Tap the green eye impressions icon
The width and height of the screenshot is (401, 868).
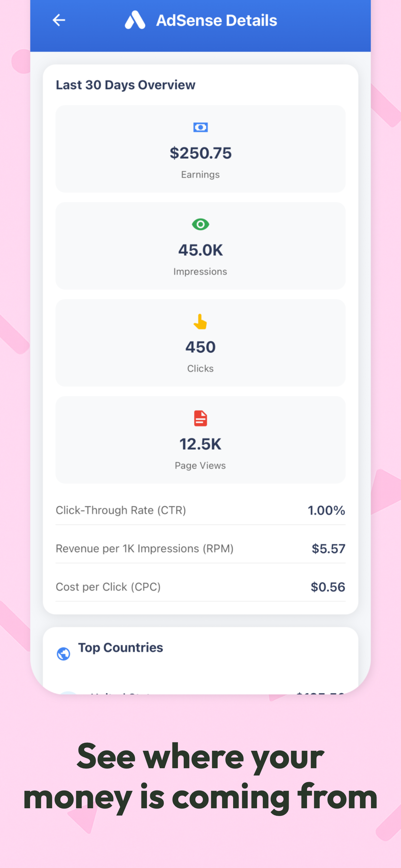click(x=200, y=224)
